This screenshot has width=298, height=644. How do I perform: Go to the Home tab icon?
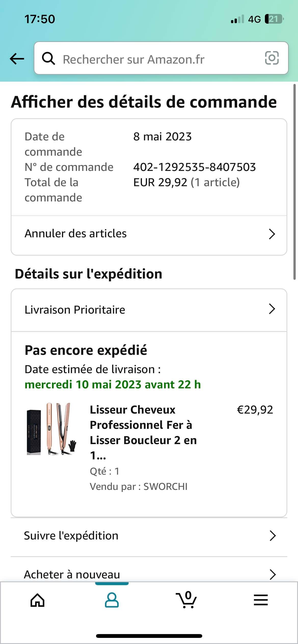click(x=37, y=600)
